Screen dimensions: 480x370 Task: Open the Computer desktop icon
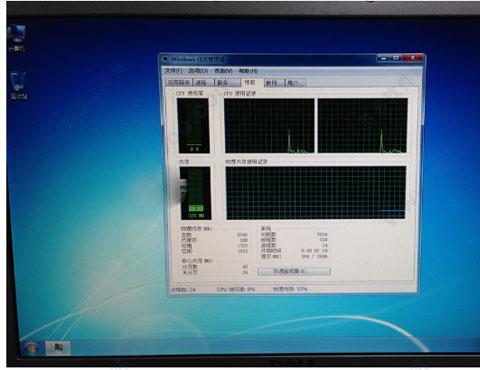[x=16, y=38]
